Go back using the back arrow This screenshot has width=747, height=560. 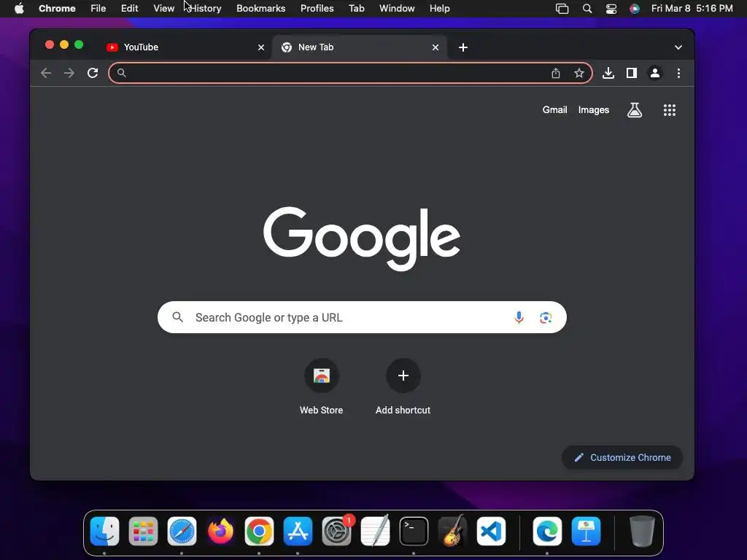(x=46, y=73)
